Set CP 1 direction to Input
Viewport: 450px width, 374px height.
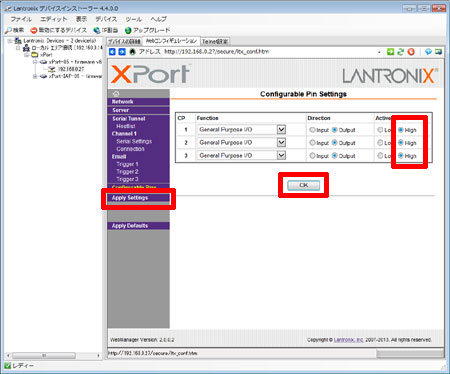pos(312,130)
